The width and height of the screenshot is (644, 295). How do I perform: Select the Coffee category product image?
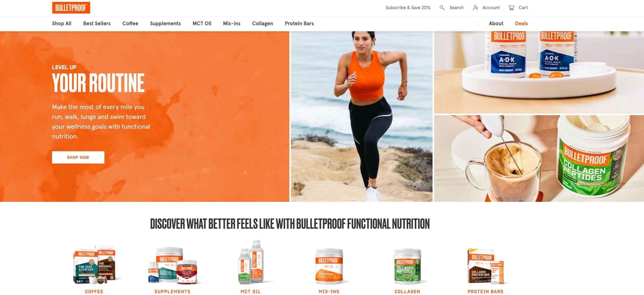[94, 265]
